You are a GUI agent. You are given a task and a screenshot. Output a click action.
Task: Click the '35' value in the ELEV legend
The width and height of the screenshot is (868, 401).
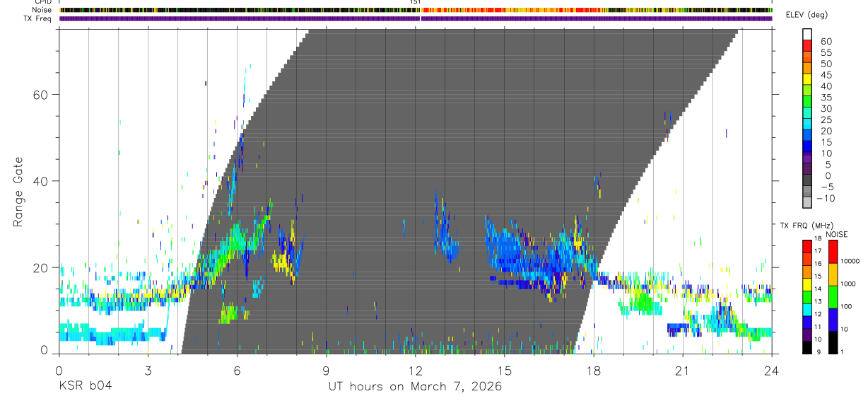pyautogui.click(x=826, y=98)
